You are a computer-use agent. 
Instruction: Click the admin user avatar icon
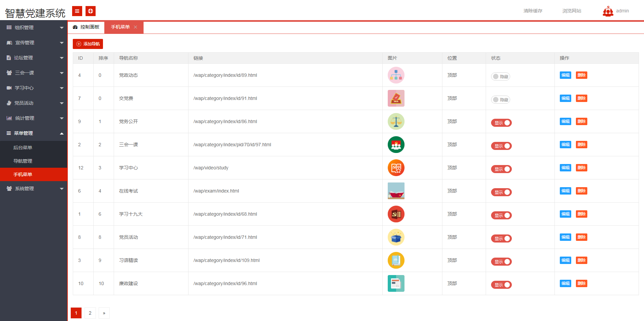click(608, 11)
